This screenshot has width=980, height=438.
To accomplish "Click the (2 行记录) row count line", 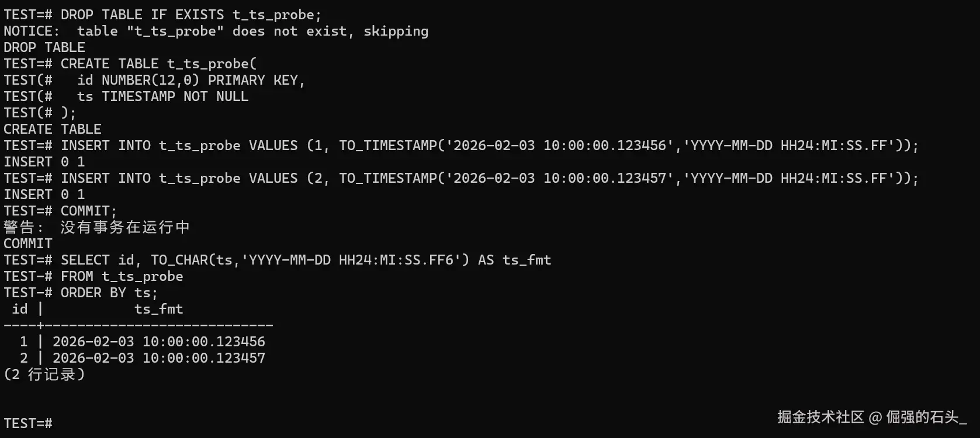I will tap(44, 374).
